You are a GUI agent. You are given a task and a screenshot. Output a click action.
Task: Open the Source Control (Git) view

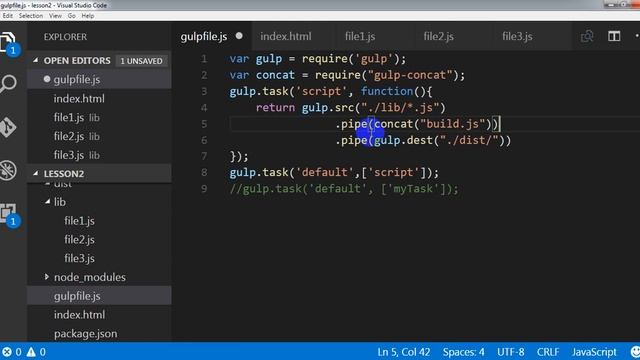8,127
